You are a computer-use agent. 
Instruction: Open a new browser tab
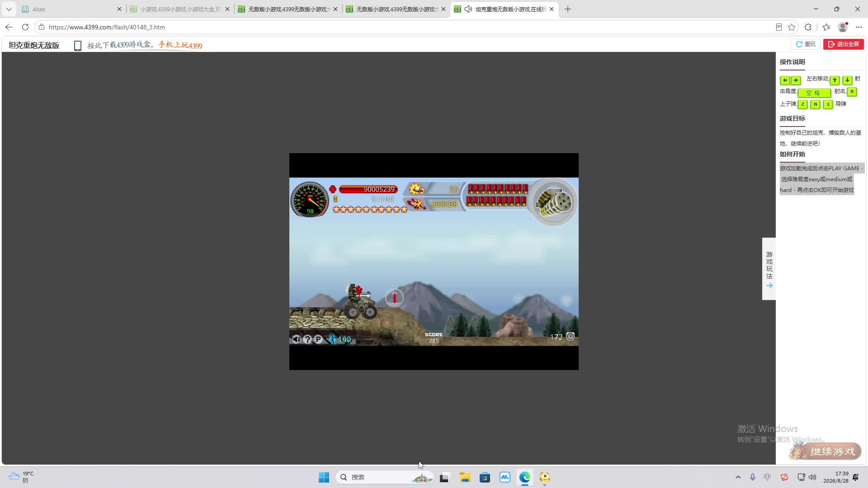(568, 9)
